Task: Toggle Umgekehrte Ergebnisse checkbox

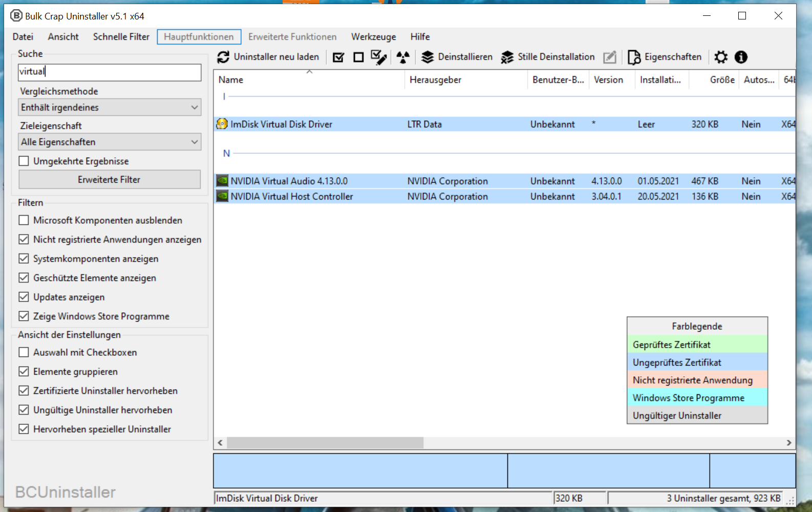Action: [24, 161]
